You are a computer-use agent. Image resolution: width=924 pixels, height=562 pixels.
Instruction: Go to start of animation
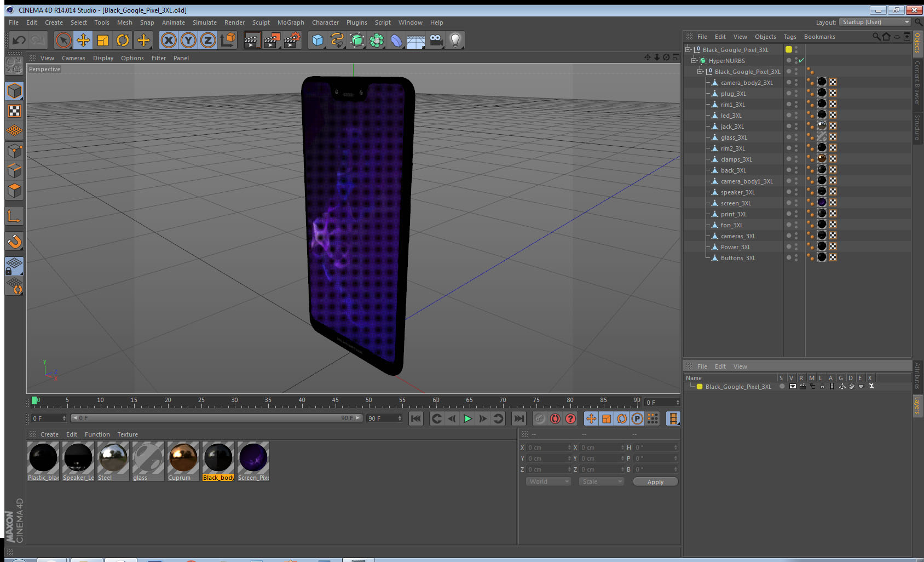[416, 418]
